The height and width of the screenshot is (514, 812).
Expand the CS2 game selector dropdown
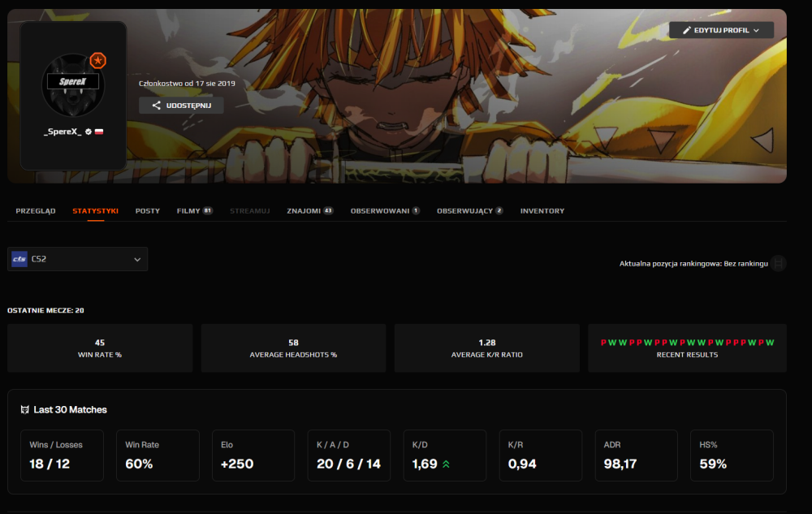click(x=77, y=259)
